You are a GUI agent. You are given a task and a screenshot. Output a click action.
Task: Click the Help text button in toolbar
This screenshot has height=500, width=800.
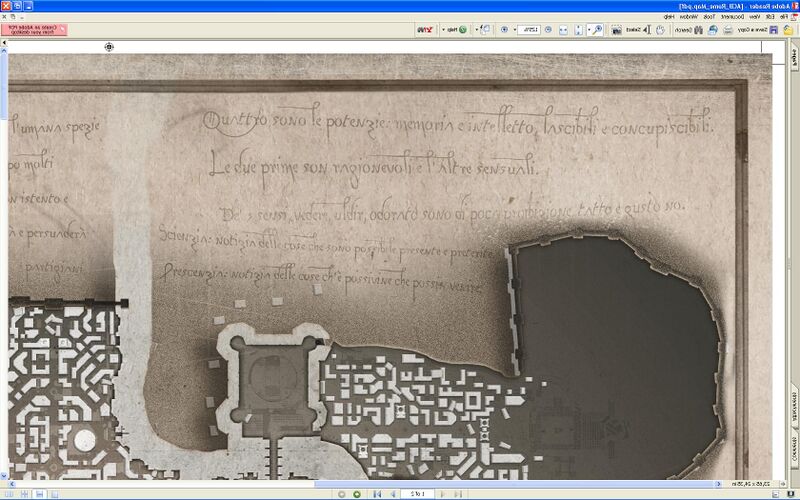(x=453, y=30)
